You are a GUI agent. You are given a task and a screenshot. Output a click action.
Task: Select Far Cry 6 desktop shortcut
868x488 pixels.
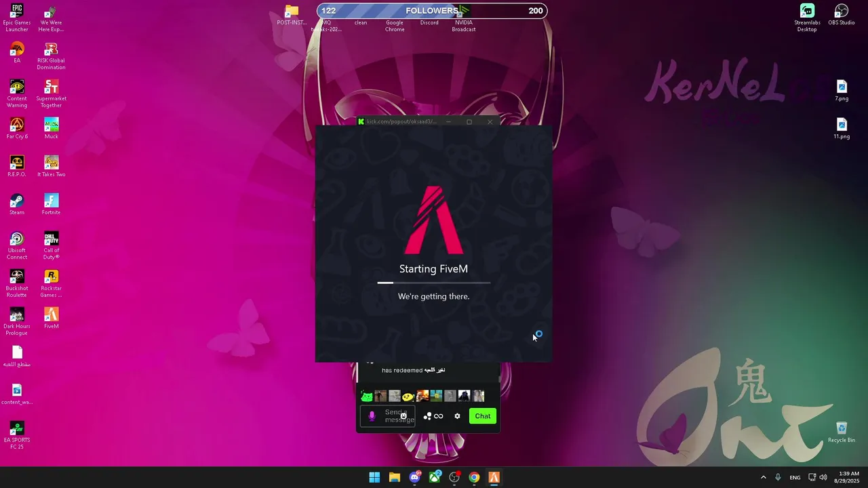click(17, 129)
